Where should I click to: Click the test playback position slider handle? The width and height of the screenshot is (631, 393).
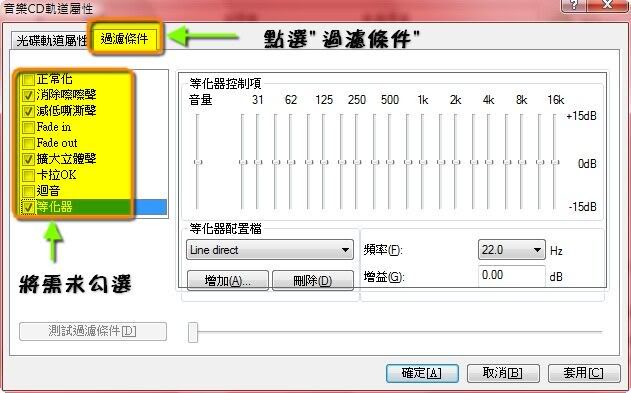coord(193,332)
